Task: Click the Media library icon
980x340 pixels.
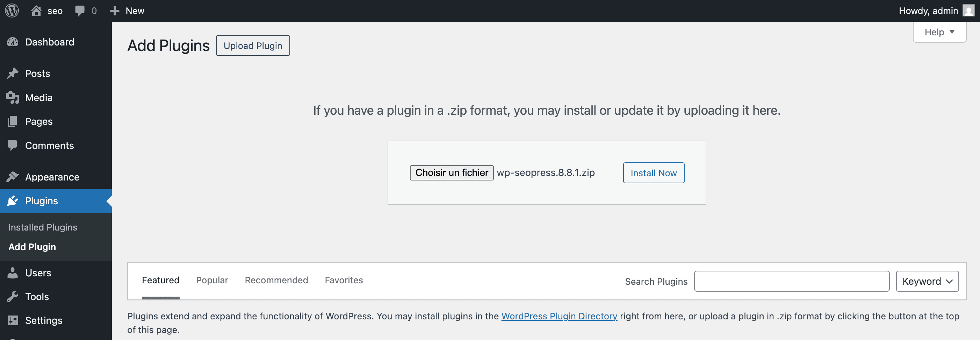Action: pyautogui.click(x=13, y=98)
